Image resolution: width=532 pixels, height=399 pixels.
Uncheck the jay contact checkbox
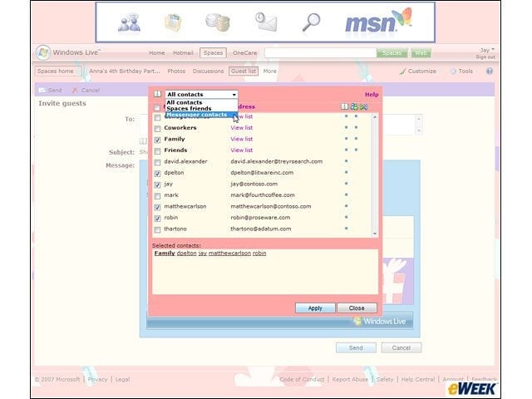157,185
